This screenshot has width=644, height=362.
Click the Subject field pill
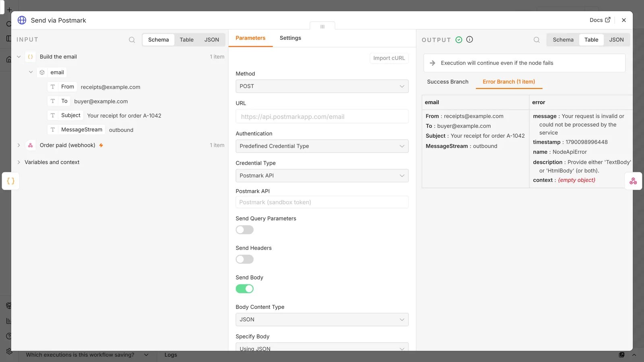point(66,115)
